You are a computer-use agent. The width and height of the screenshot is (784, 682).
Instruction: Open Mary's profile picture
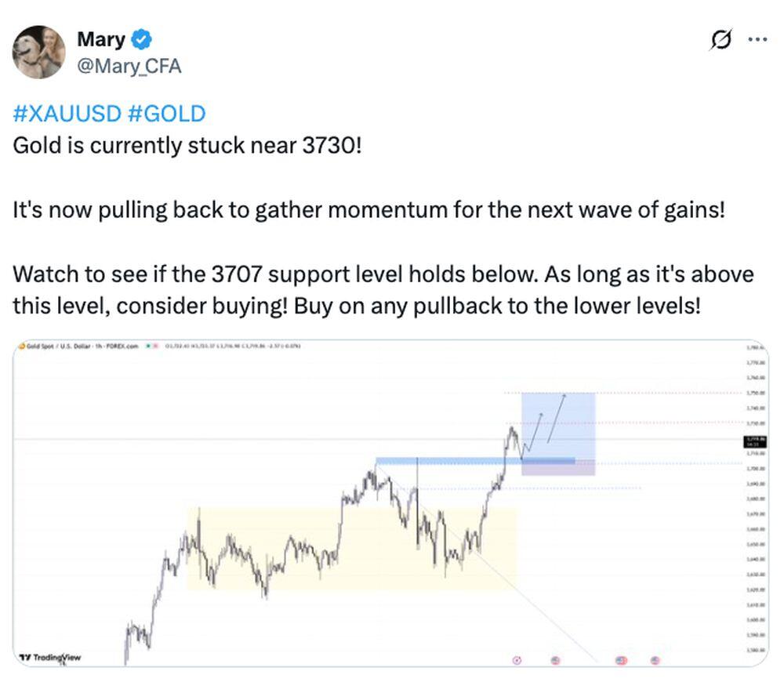(38, 52)
